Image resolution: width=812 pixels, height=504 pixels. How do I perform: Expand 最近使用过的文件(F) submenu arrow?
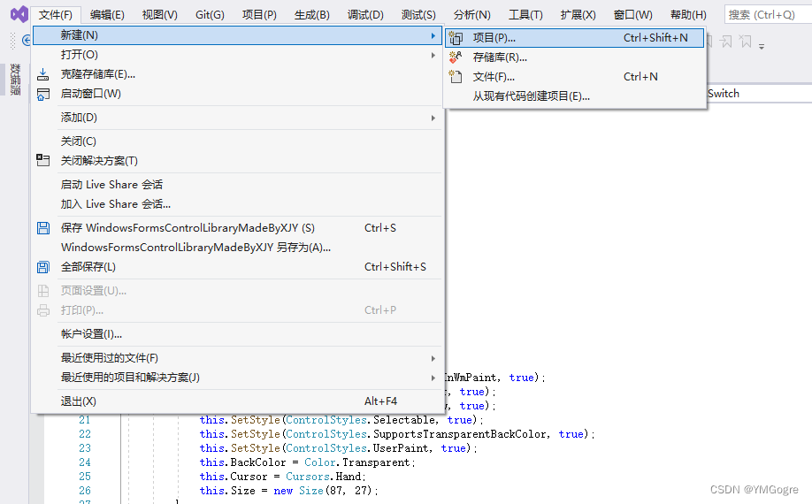point(433,359)
